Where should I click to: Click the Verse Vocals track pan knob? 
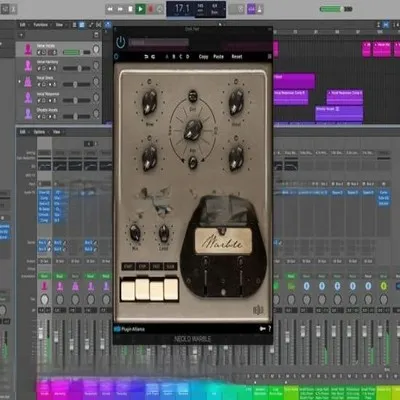tap(96, 49)
